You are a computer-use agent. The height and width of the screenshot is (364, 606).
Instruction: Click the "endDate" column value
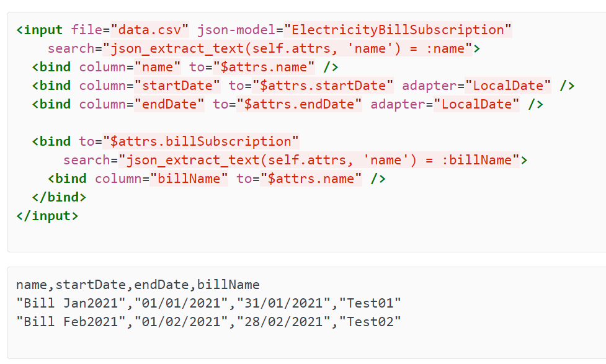(x=169, y=104)
